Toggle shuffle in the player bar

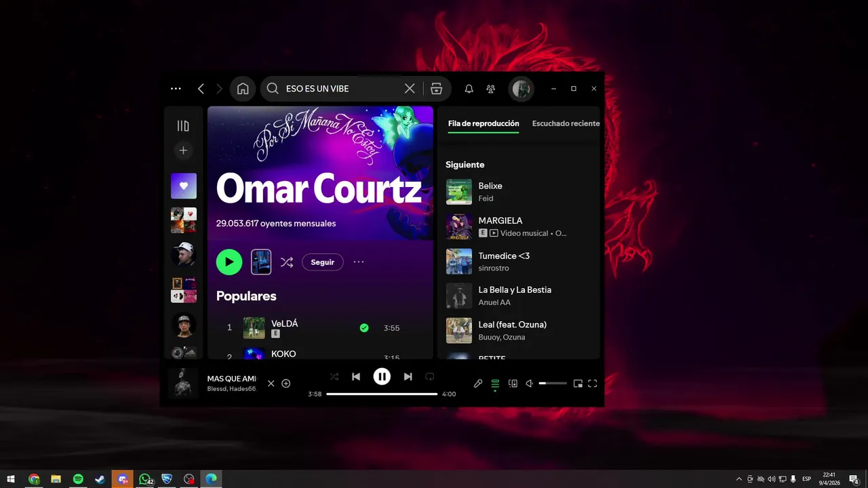[x=334, y=377]
